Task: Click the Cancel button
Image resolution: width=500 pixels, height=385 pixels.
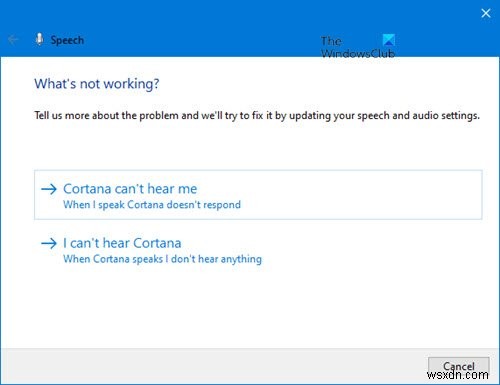Action: tap(459, 367)
